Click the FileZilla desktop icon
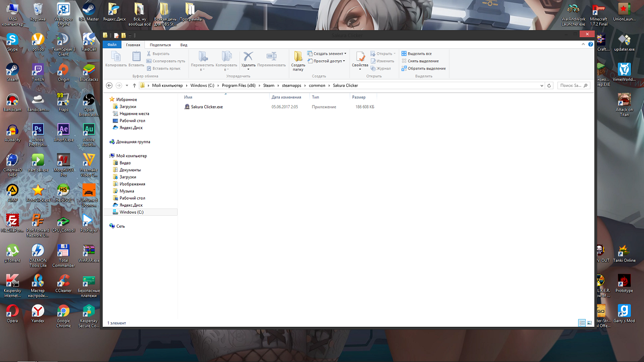 click(x=12, y=223)
